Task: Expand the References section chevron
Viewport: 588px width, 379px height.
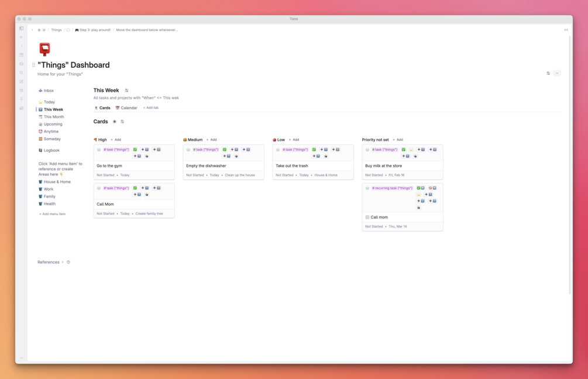Action: (63, 262)
